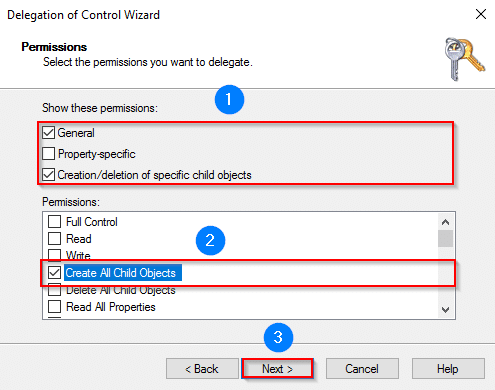Select the Create All Child Objects label
The height and width of the screenshot is (390, 495).
click(121, 273)
